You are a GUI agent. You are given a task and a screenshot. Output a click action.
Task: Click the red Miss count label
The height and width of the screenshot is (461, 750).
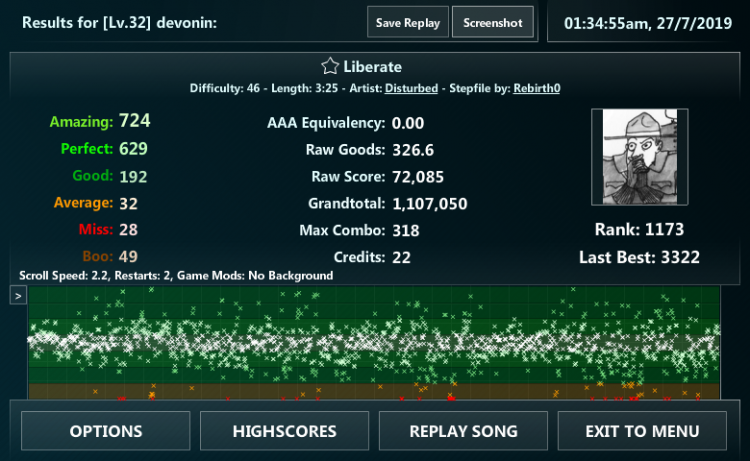point(96,230)
